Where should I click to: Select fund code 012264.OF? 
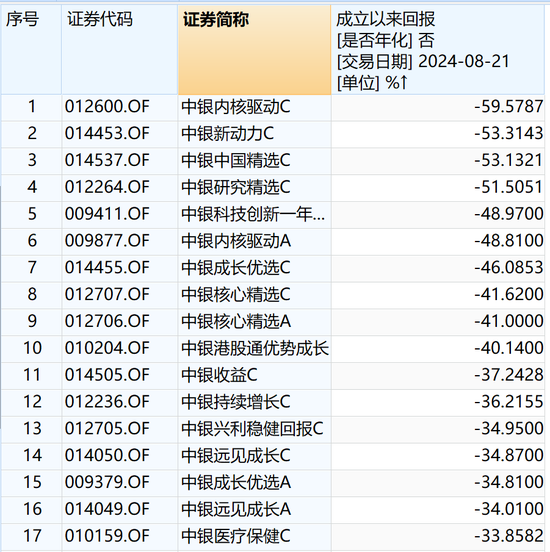pyautogui.click(x=107, y=187)
